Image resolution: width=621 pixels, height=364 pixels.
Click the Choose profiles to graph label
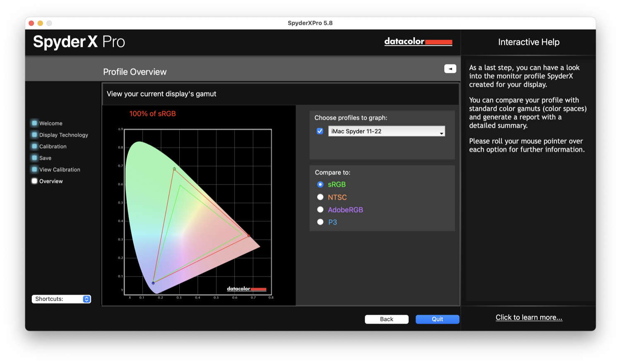(x=351, y=118)
